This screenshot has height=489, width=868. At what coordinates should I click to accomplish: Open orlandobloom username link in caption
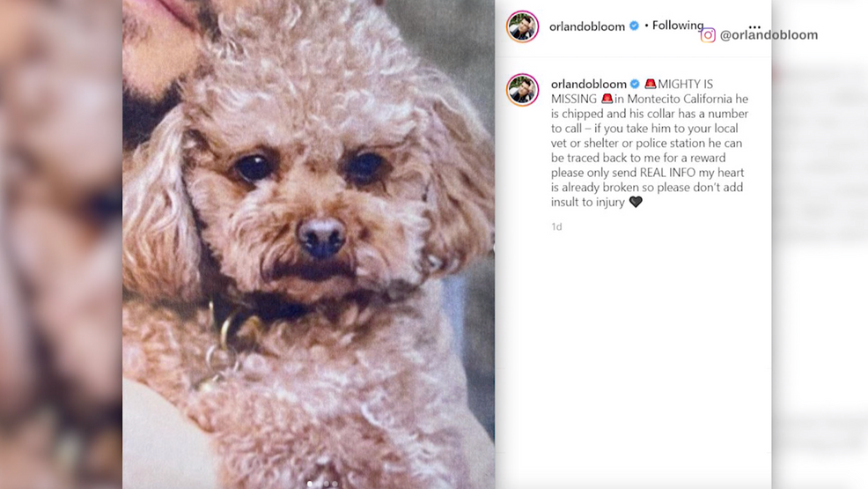tap(588, 85)
